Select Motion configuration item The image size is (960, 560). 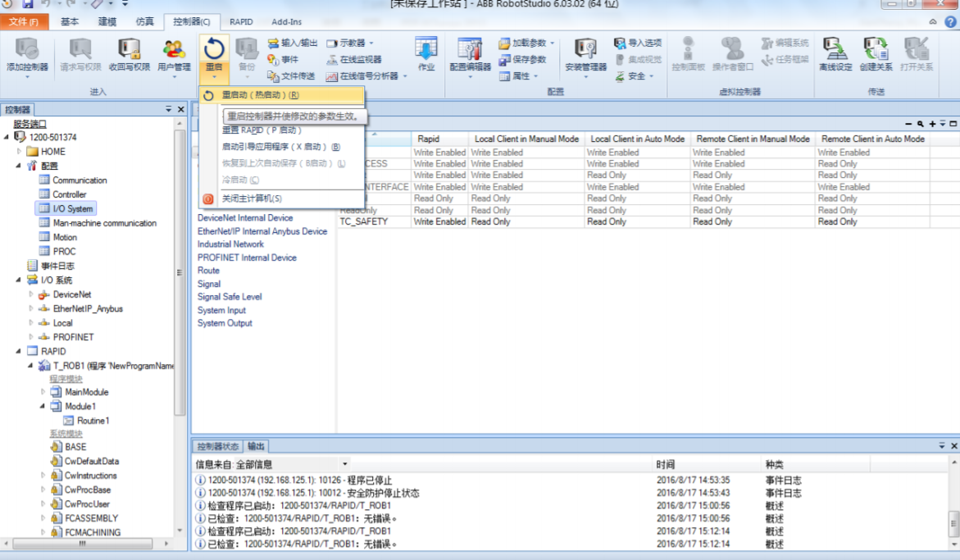tap(65, 238)
